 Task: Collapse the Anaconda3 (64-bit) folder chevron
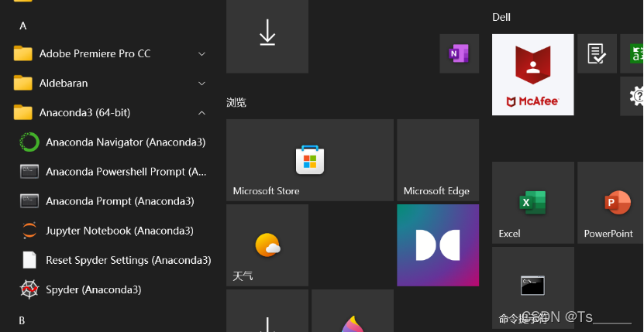point(201,113)
